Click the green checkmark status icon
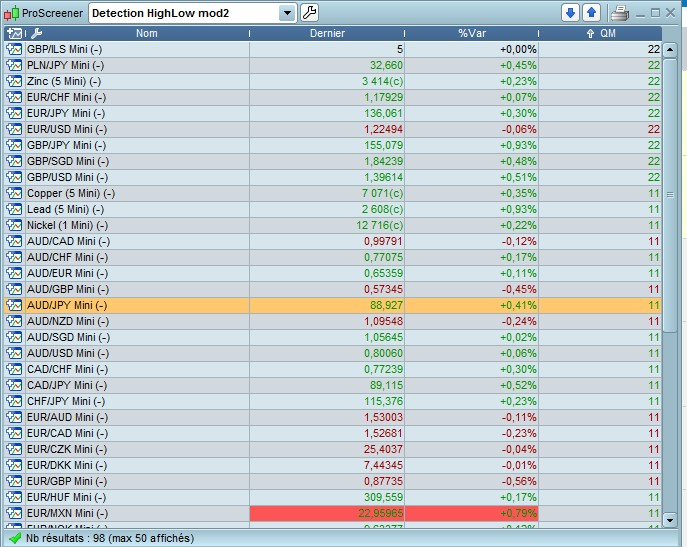687x547 pixels. click(14, 538)
